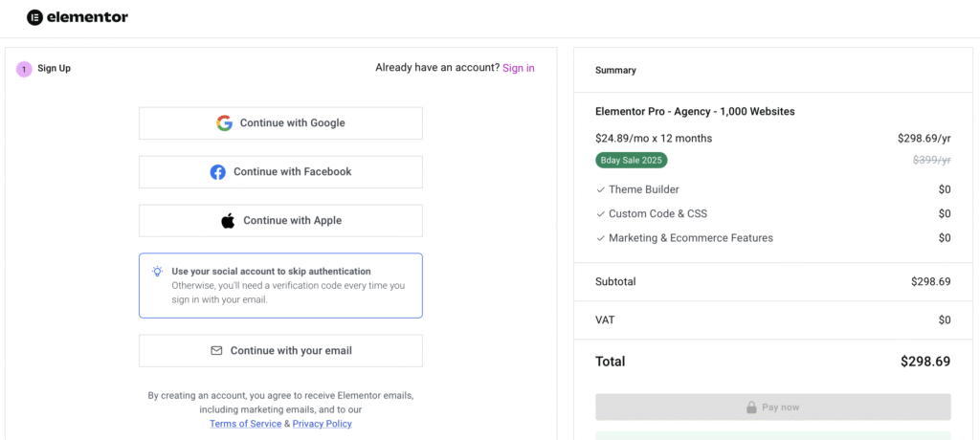Click the bold Total amount $298.69

925,362
